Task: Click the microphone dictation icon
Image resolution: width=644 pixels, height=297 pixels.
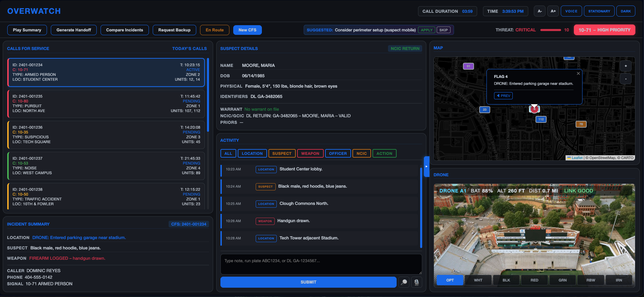Action: click(x=417, y=282)
